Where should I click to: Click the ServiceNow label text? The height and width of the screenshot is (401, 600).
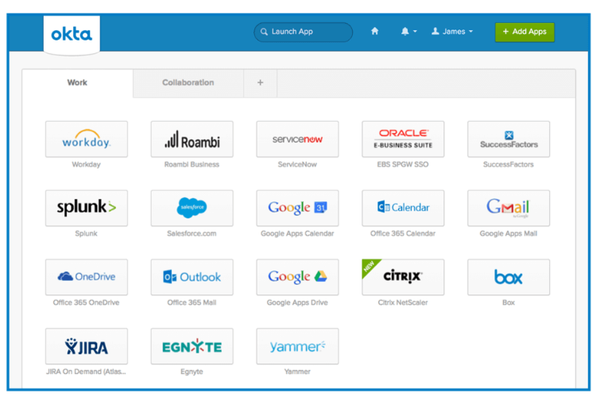click(297, 165)
